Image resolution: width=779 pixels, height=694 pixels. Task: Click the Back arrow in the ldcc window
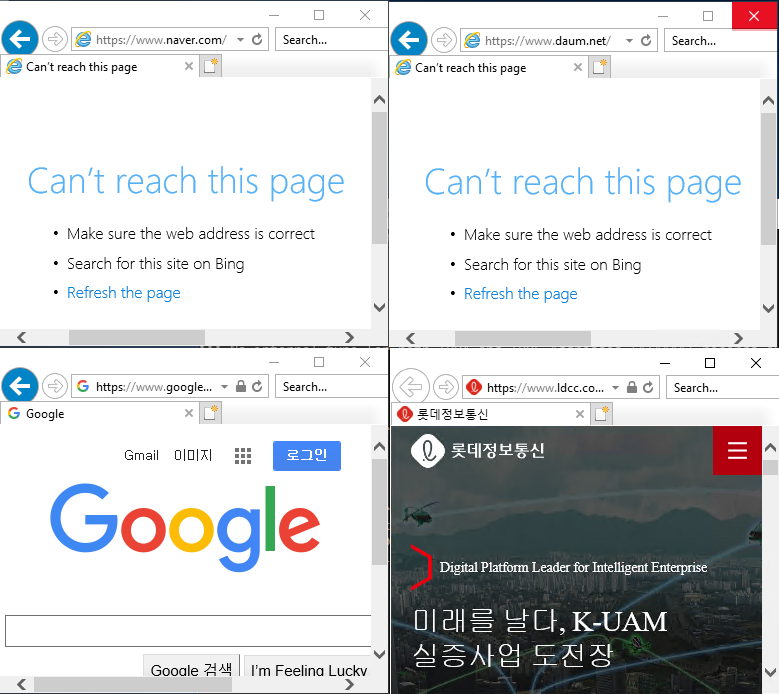[x=411, y=386]
